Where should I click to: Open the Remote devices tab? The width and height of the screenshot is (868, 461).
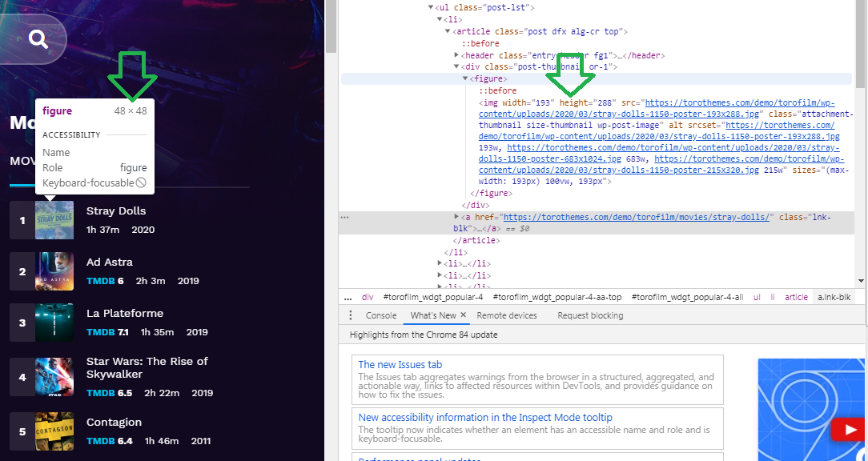[x=507, y=315]
